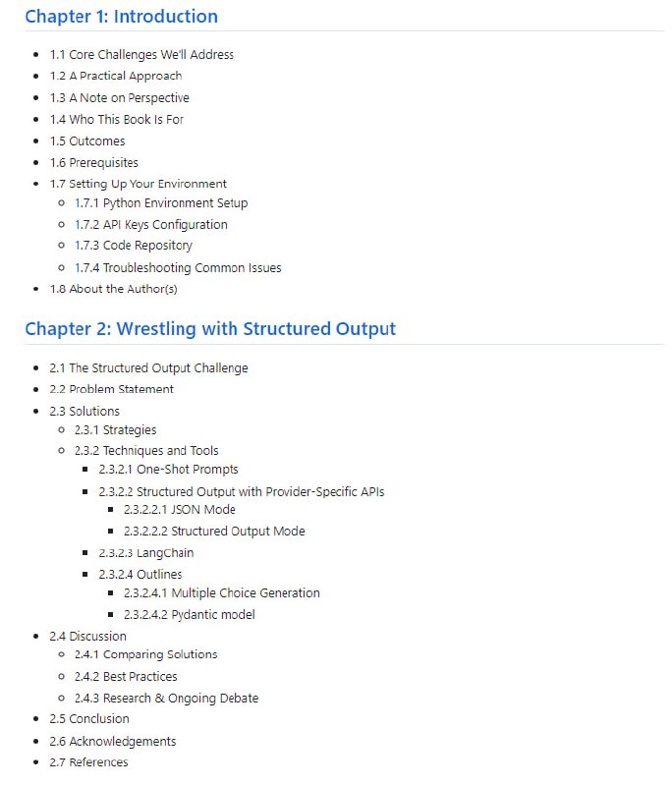The height and width of the screenshot is (786, 672).
Task: Open the Chapter 1: Introduction heading link
Action: pyautogui.click(x=121, y=17)
